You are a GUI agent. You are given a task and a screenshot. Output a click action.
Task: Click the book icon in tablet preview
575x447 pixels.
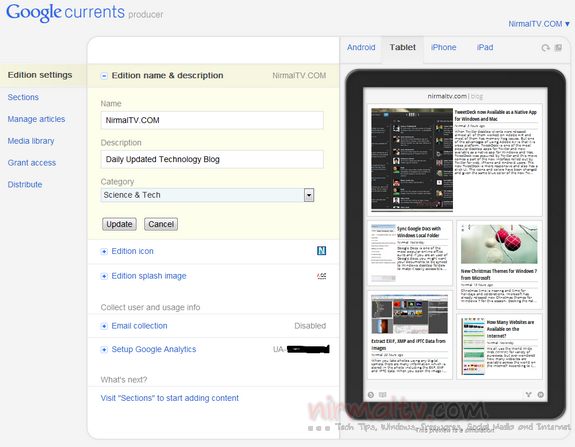(x=382, y=395)
